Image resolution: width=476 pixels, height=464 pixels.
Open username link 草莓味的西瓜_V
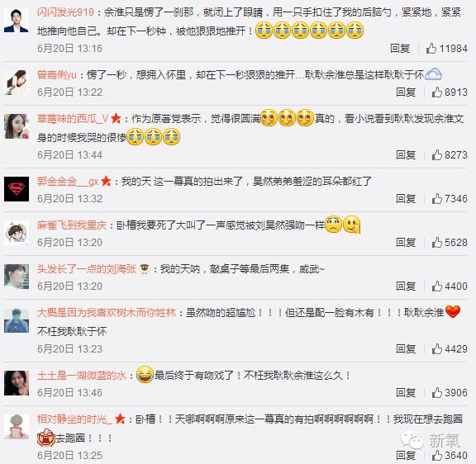[73, 119]
